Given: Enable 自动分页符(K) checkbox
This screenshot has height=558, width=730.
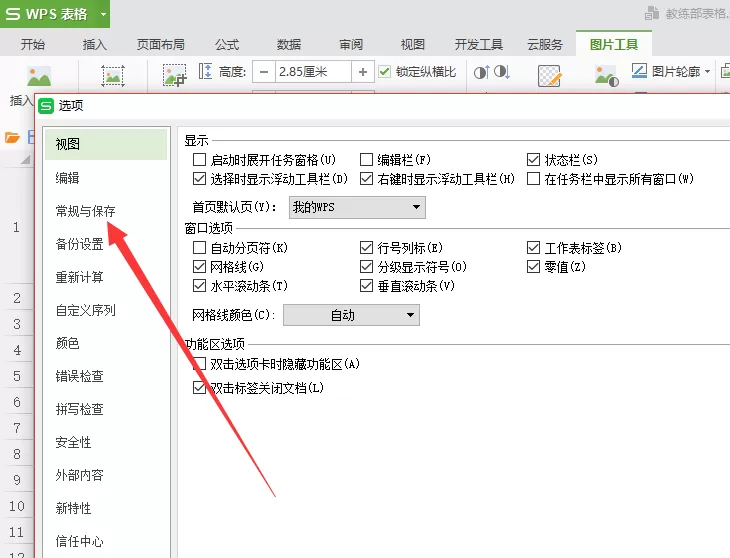Looking at the screenshot, I should click(x=199, y=248).
